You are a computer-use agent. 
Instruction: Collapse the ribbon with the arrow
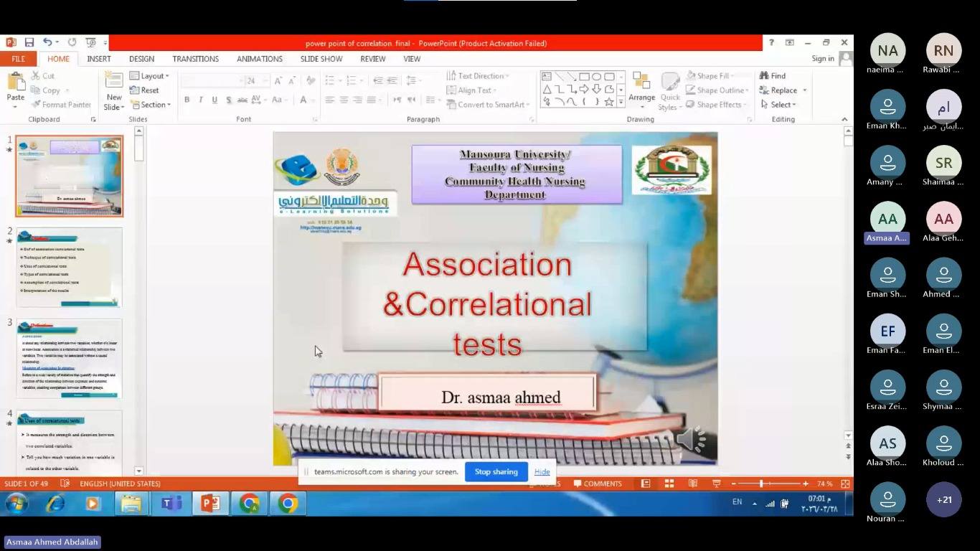pos(844,119)
